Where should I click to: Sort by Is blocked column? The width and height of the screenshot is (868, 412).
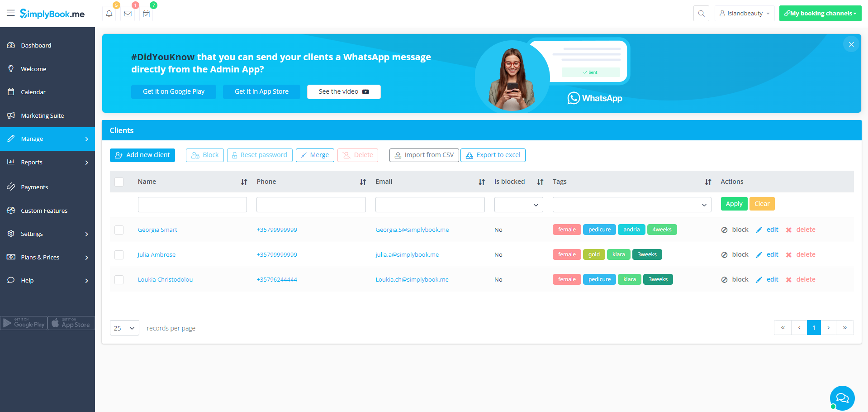tap(540, 182)
